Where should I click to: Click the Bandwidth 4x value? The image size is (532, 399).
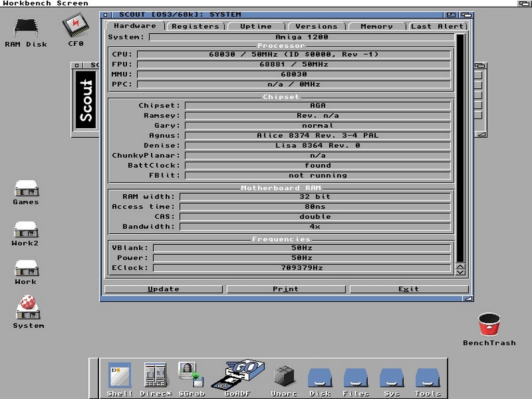tap(315, 227)
